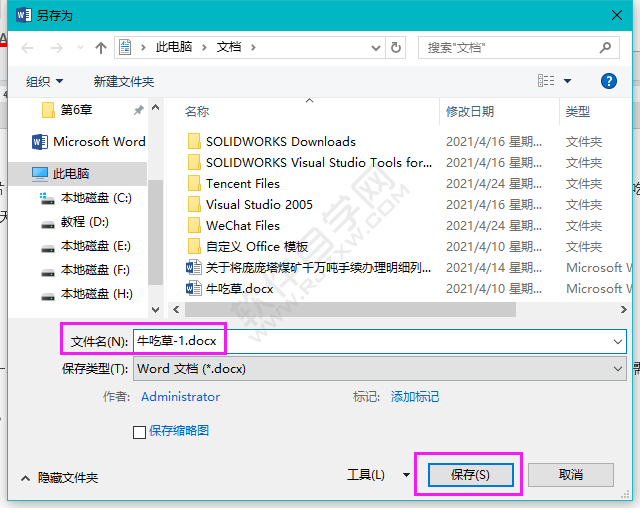Click the Word icon in title bar
The image size is (640, 508).
pos(24,16)
